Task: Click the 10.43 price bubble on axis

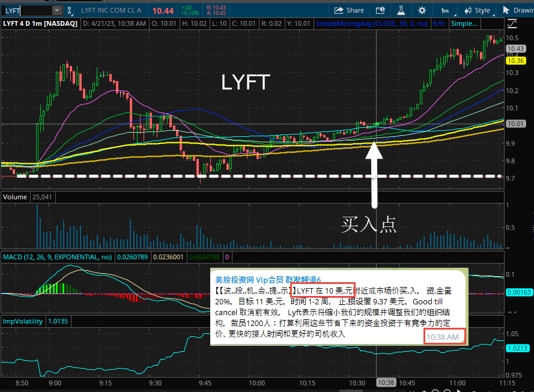Action: click(x=515, y=49)
